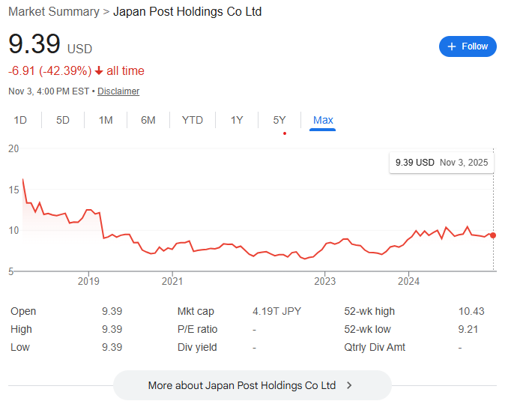Image resolution: width=532 pixels, height=410 pixels.
Task: Click the red endpoint dot on chart
Action: [493, 235]
